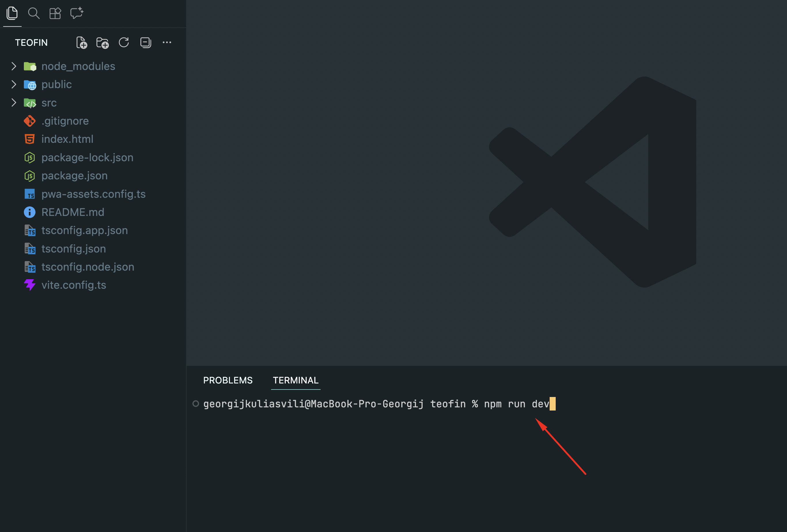This screenshot has width=787, height=532.
Task: Click the New File icon
Action: coord(82,43)
